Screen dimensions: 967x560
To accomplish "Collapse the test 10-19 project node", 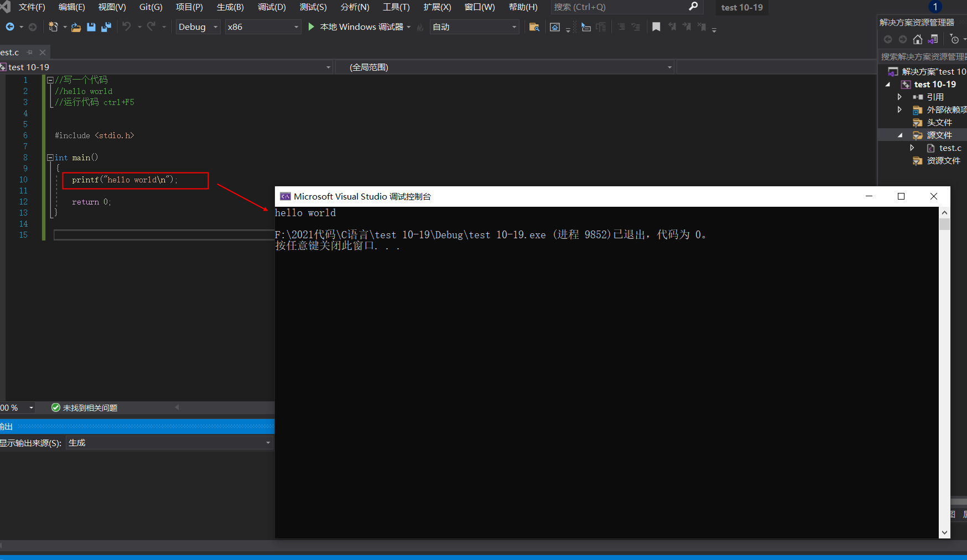I will click(888, 85).
